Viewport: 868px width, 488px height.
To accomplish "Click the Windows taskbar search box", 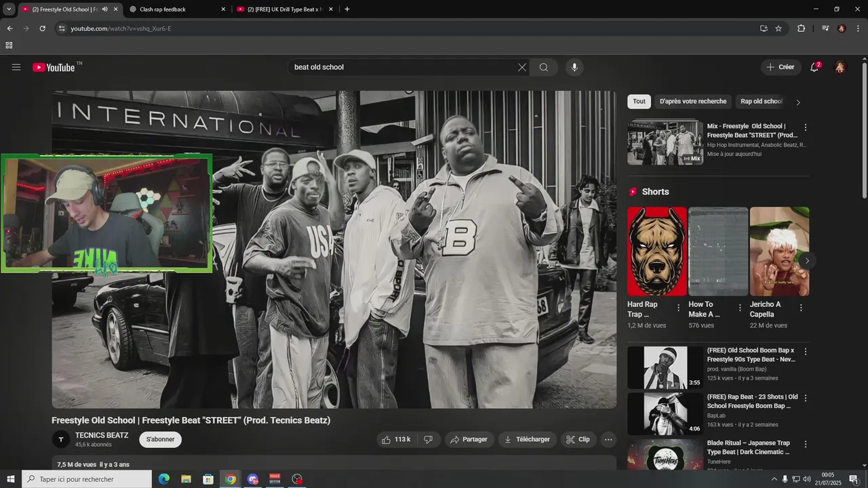I will pos(87,479).
